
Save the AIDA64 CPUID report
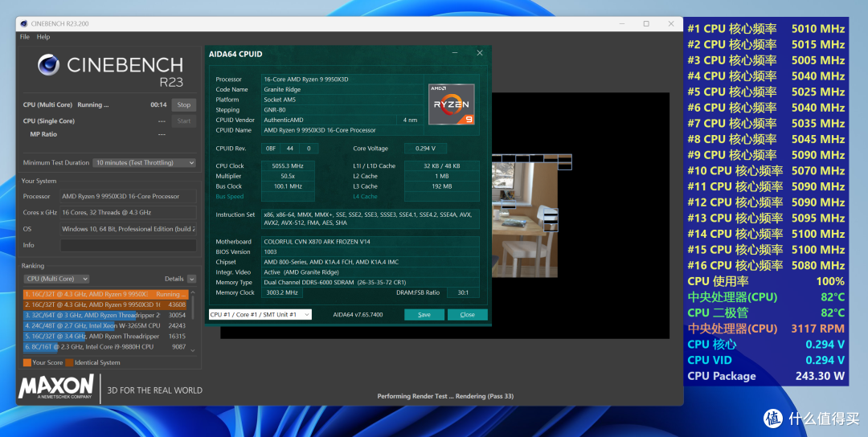pos(424,314)
